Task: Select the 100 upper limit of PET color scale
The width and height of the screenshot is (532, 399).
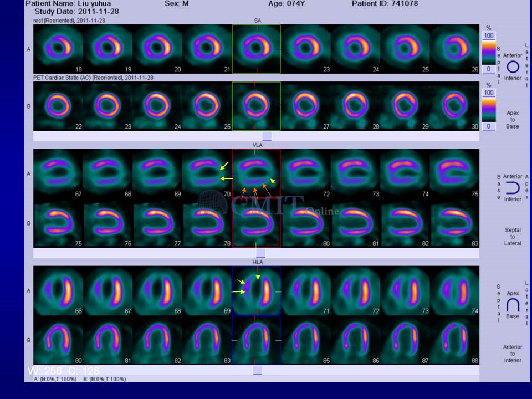Action: pyautogui.click(x=488, y=93)
